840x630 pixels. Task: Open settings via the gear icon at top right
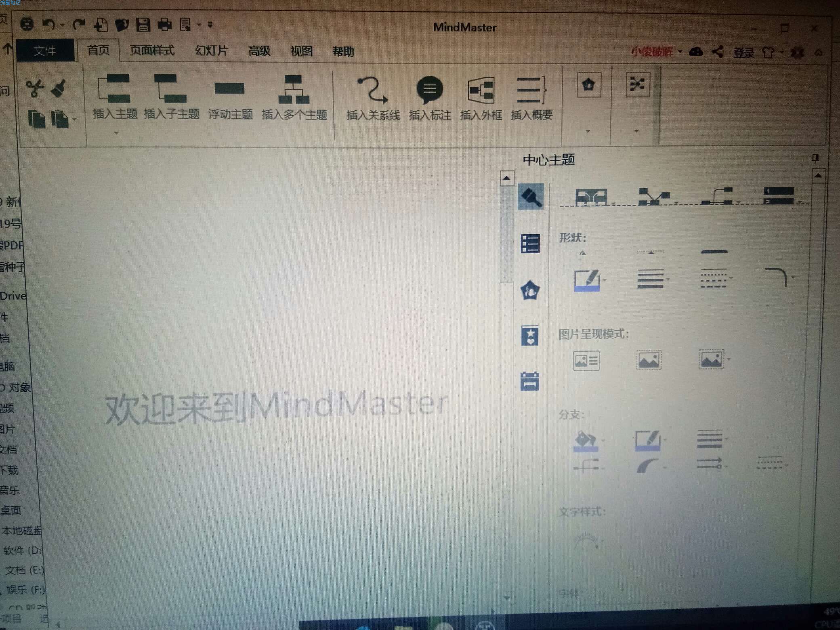797,52
